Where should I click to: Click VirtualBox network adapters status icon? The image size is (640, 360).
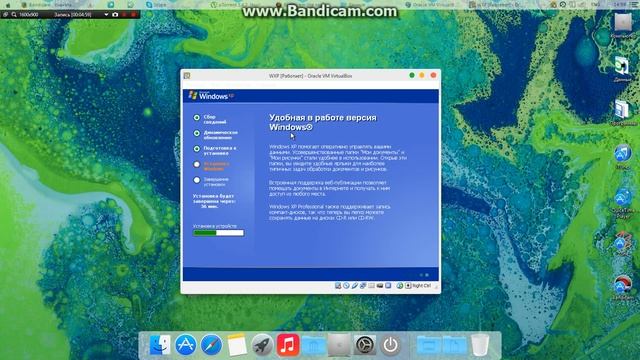pos(363,286)
